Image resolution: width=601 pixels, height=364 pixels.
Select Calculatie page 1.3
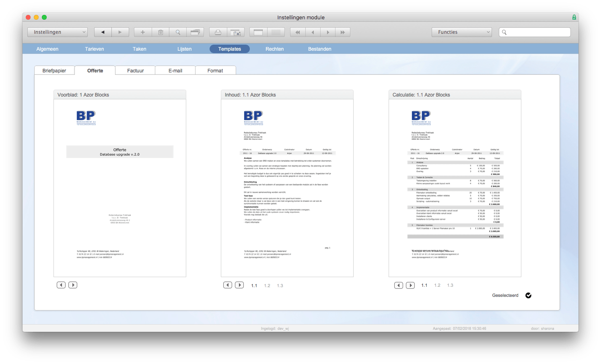click(450, 285)
